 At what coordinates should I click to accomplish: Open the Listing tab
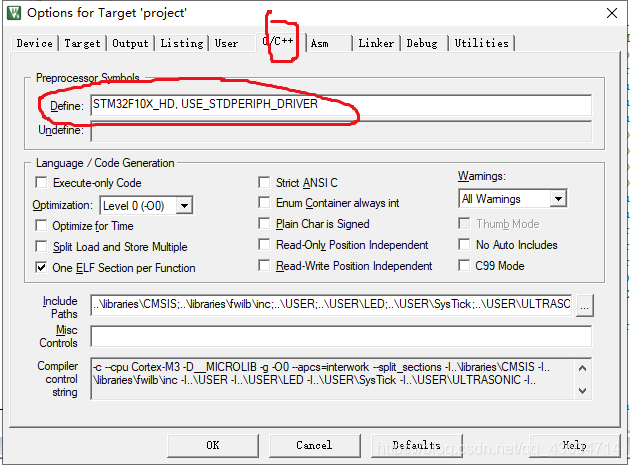point(182,43)
